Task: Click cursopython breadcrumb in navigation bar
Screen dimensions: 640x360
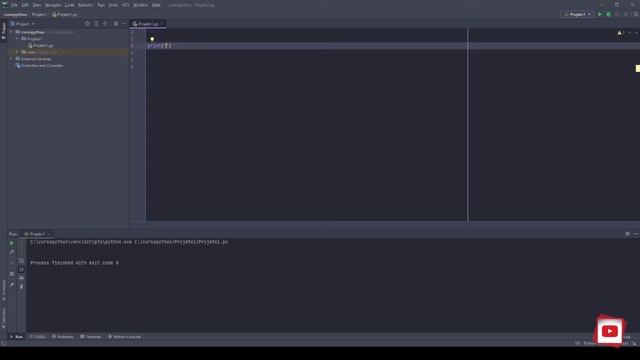Action: 16,15
